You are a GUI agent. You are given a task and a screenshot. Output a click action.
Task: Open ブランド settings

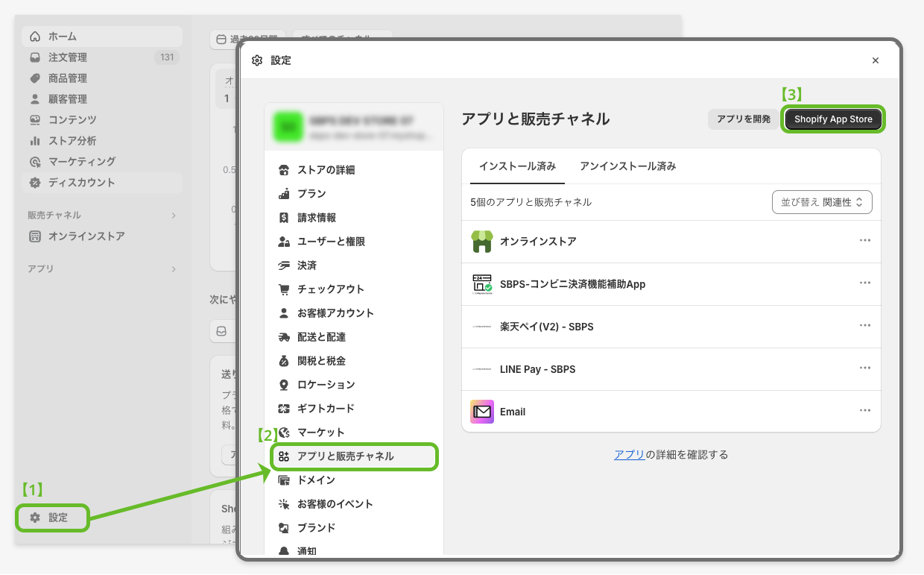[x=354, y=528]
